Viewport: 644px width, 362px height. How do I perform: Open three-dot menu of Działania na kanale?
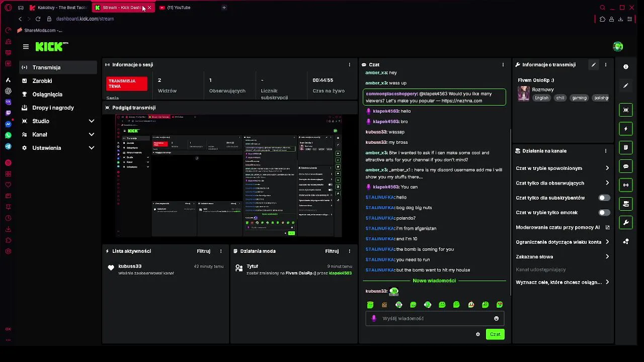click(x=606, y=151)
